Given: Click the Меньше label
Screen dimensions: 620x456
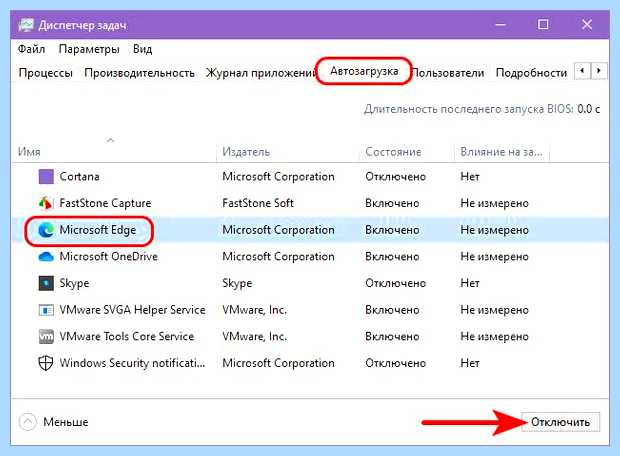Looking at the screenshot, I should tap(66, 422).
